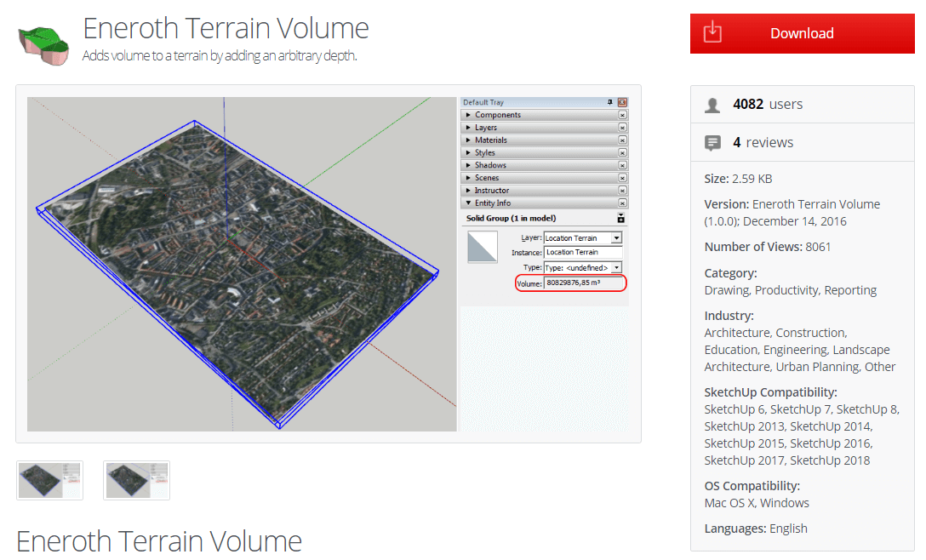
Task: Click the Instance name field
Action: point(583,253)
